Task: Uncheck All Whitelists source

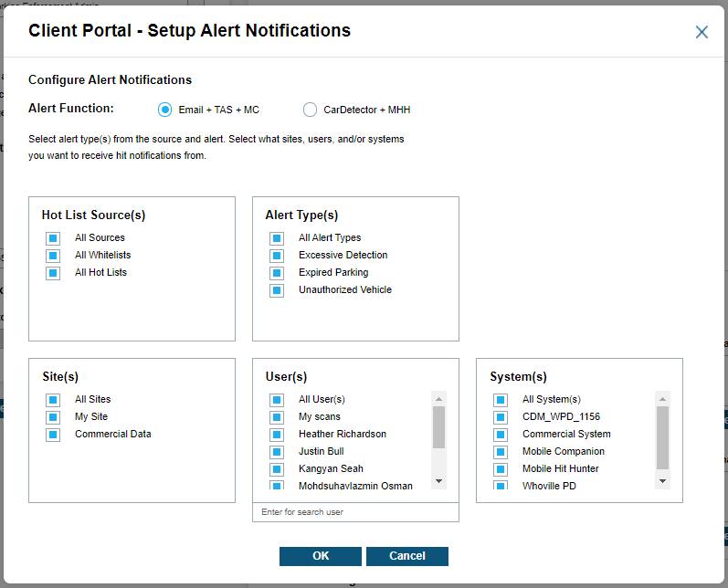Action: click(53, 256)
